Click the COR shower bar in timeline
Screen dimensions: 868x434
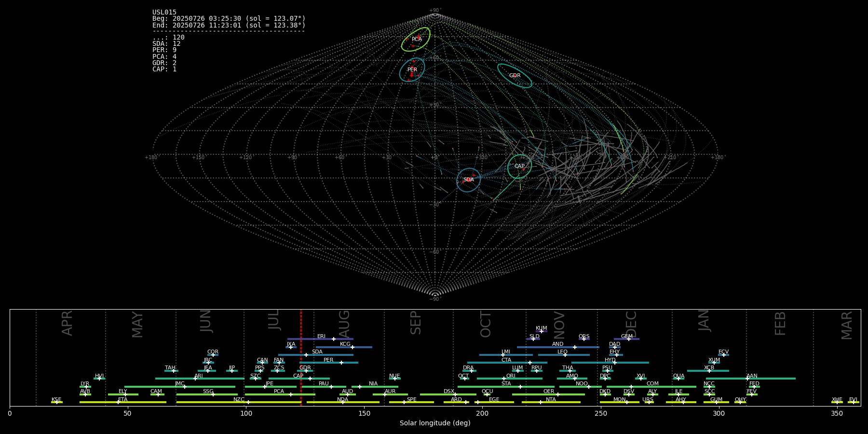pos(213,355)
